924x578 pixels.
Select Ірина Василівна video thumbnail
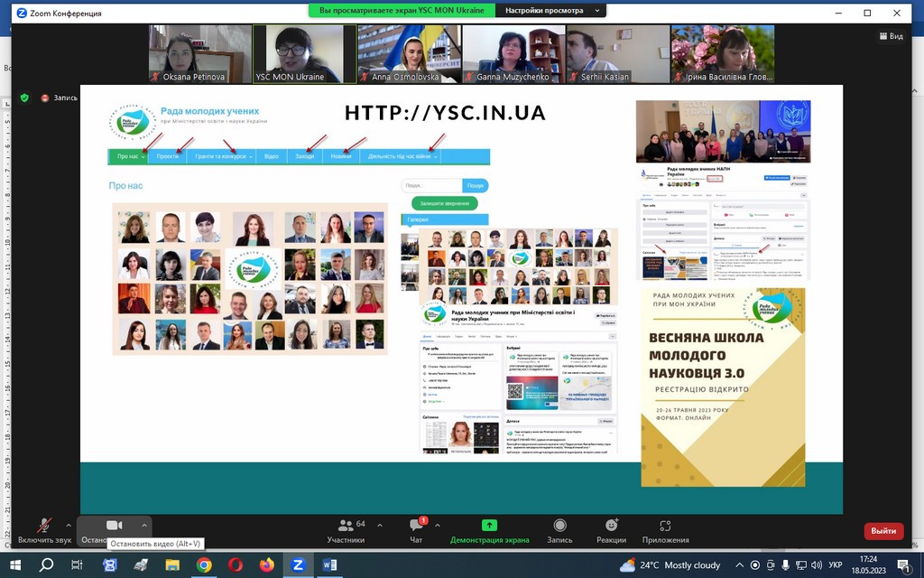(723, 53)
